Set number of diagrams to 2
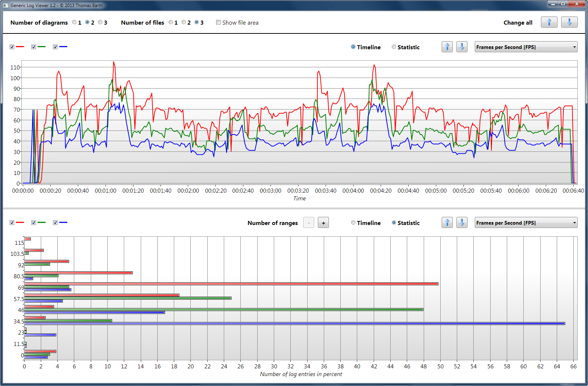 [x=87, y=22]
